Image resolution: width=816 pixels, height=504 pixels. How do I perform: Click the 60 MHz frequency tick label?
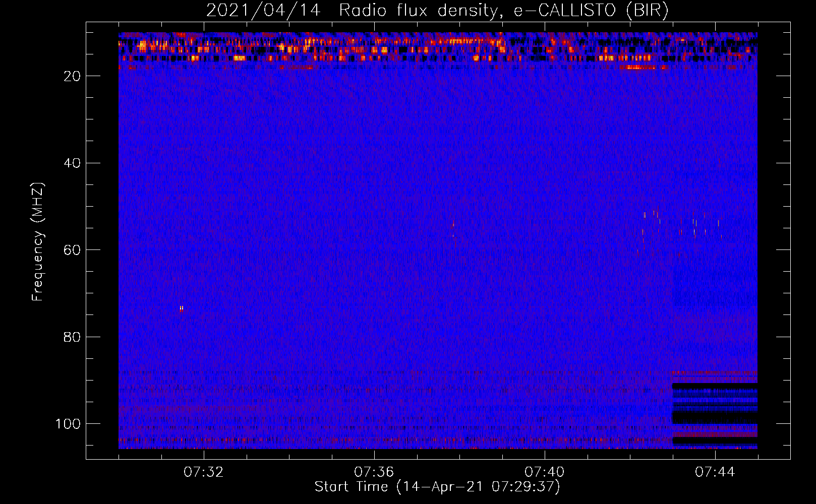click(x=72, y=250)
